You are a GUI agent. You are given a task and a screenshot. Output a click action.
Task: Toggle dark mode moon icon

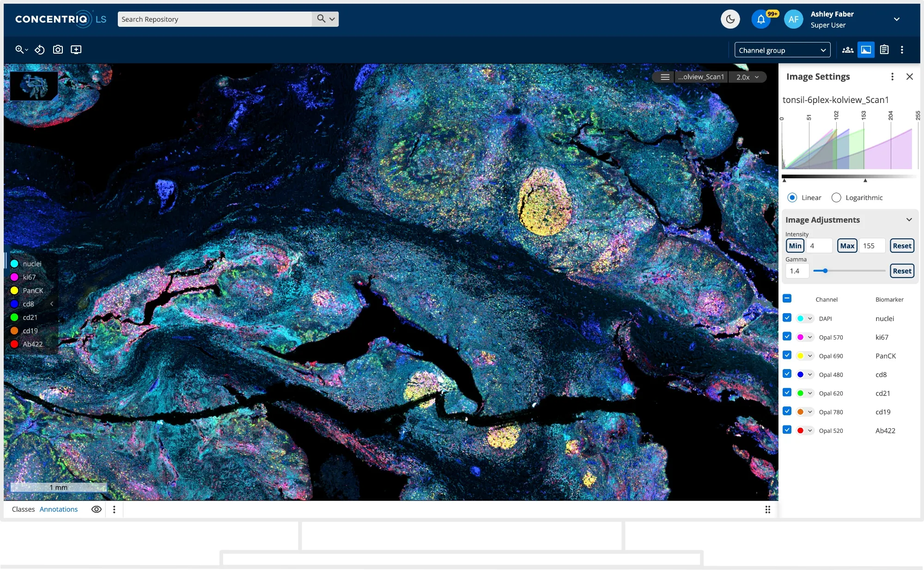click(x=730, y=19)
